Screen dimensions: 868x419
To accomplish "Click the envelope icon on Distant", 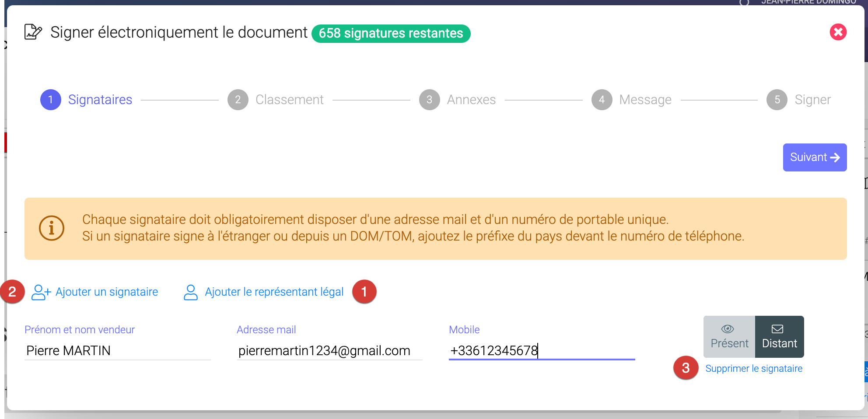I will (777, 329).
